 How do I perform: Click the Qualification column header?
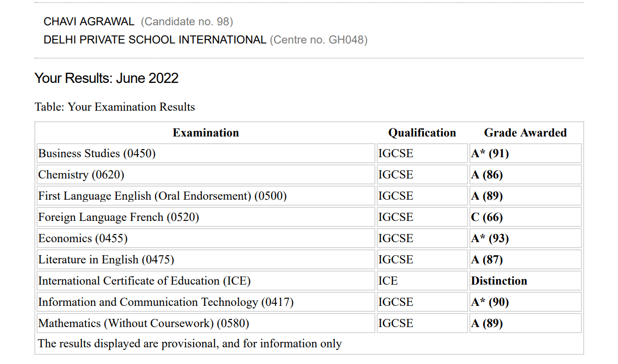(x=422, y=133)
